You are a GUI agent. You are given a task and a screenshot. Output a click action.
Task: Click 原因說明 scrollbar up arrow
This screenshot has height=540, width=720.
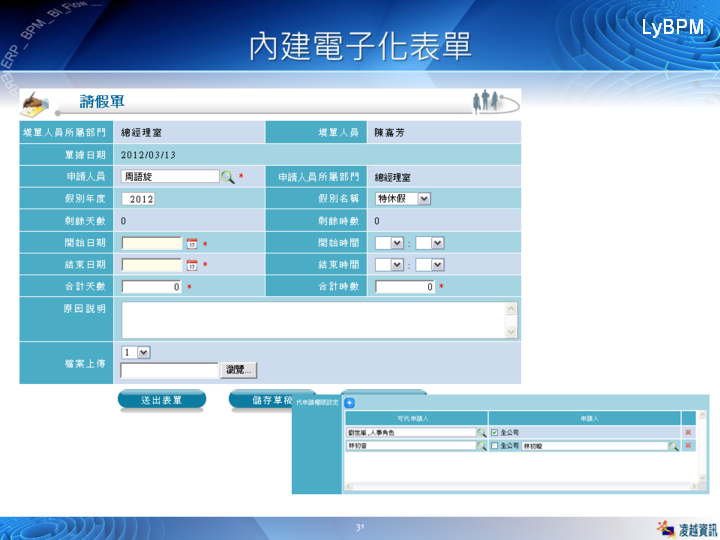pos(512,309)
